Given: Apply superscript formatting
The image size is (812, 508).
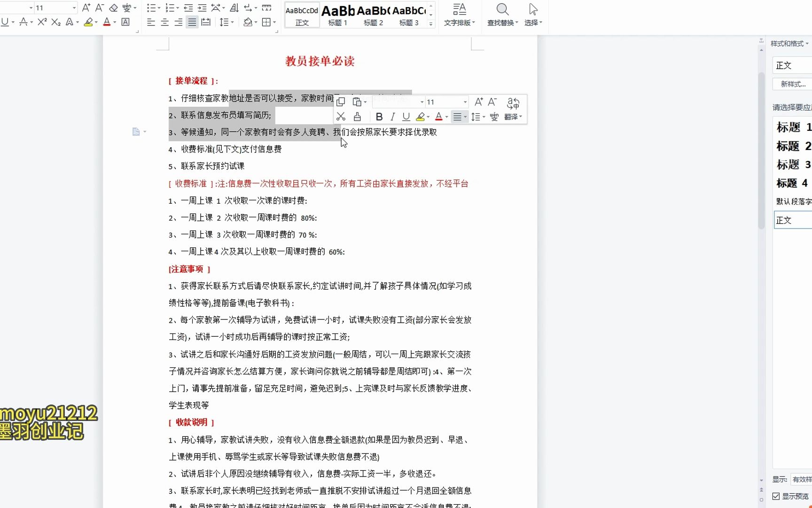Looking at the screenshot, I should pyautogui.click(x=42, y=22).
